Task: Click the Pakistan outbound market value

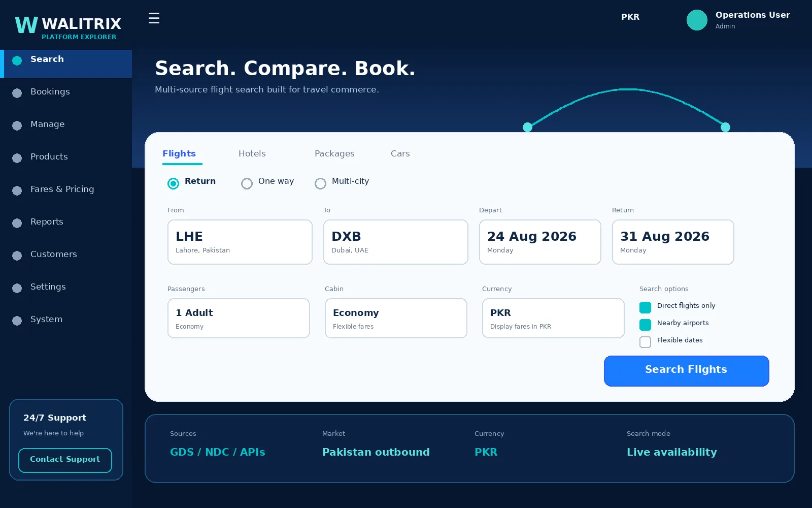Action: tap(376, 452)
